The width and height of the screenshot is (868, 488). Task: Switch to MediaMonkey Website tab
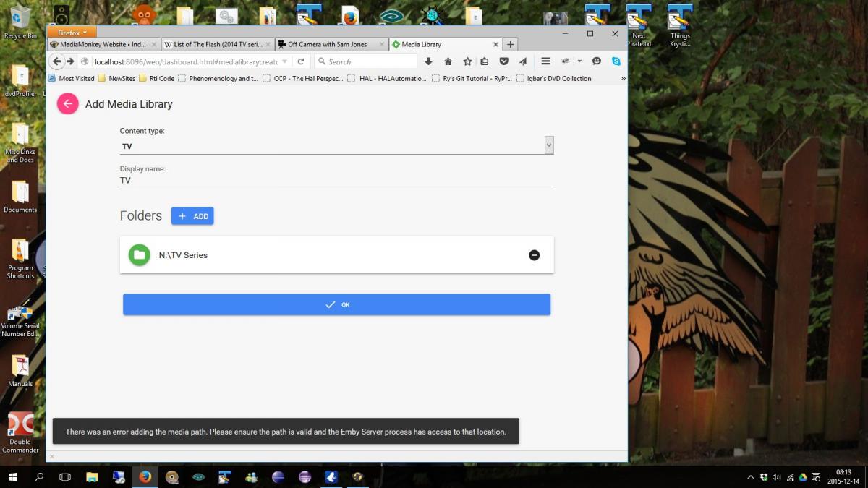pos(103,44)
